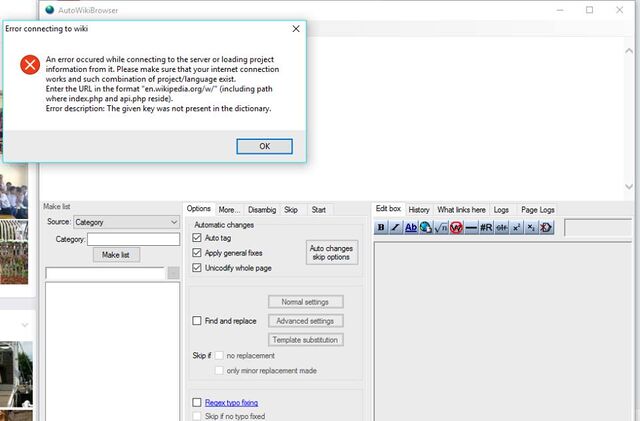Toggle Unicodify whole page checkbox
This screenshot has height=421, width=640.
coord(197,268)
